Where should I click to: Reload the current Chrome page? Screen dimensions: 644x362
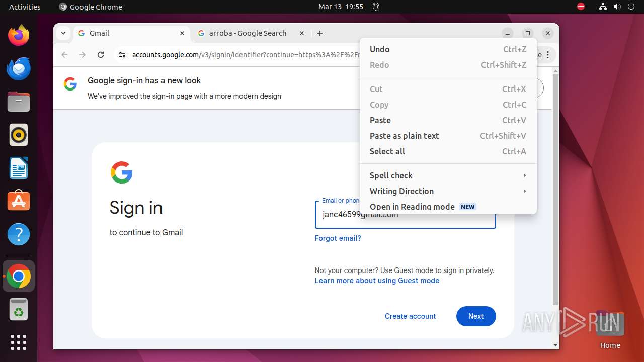101,55
